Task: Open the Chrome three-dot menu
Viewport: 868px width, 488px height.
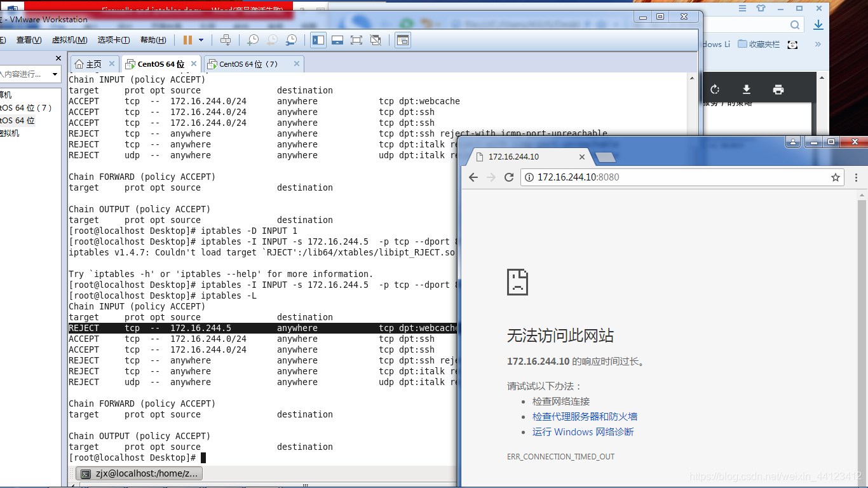Action: tap(857, 177)
